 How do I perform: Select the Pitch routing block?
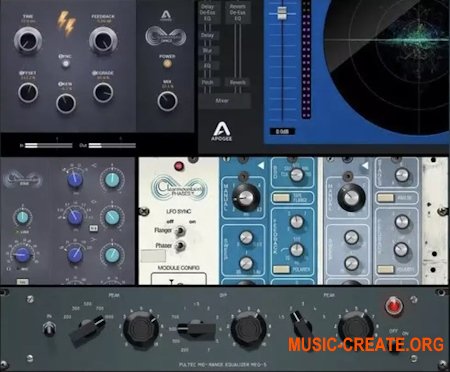pyautogui.click(x=208, y=82)
